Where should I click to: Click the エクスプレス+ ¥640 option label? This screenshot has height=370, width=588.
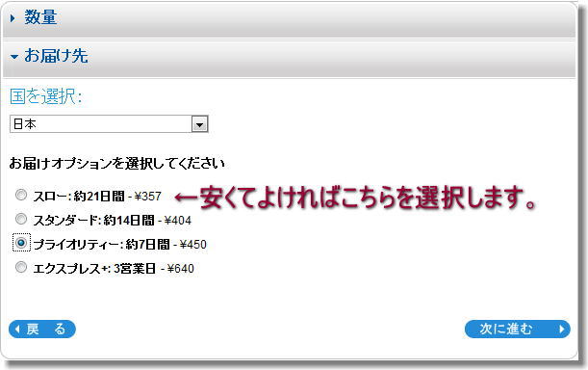pyautogui.click(x=114, y=269)
